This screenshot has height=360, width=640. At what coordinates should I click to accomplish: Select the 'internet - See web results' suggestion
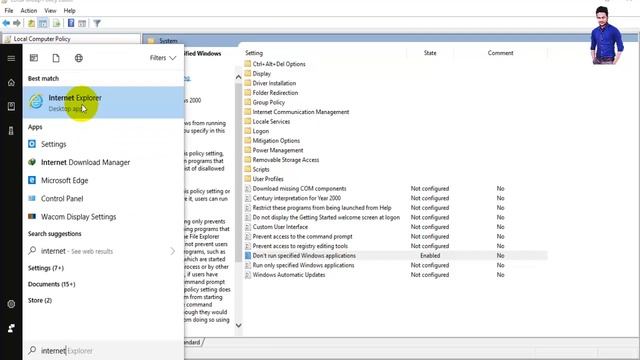(x=104, y=251)
